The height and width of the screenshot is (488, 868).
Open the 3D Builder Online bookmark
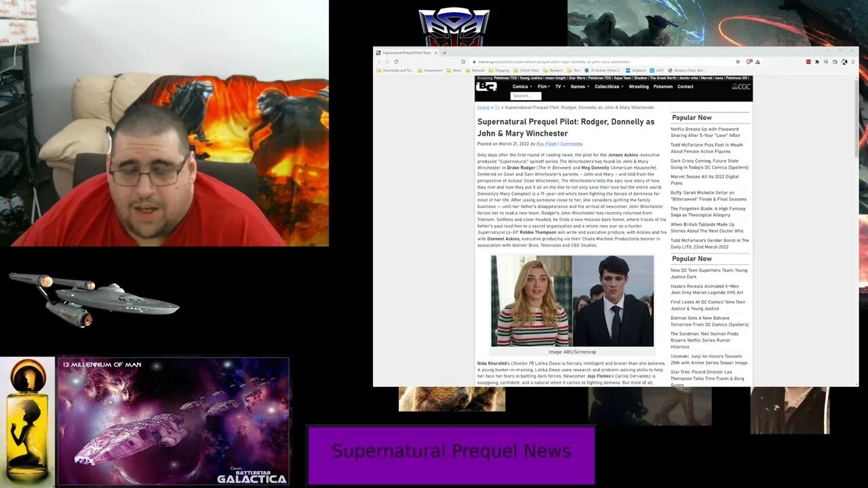click(x=604, y=70)
